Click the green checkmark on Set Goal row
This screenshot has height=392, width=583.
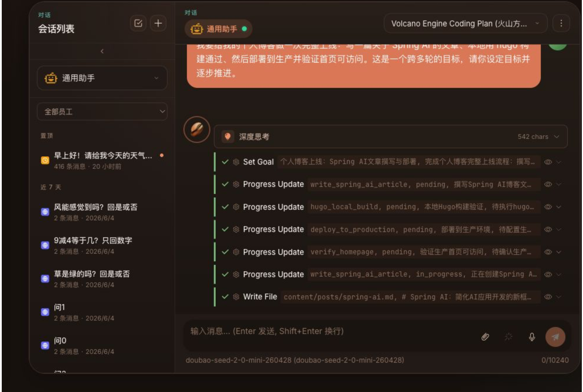[x=225, y=162]
